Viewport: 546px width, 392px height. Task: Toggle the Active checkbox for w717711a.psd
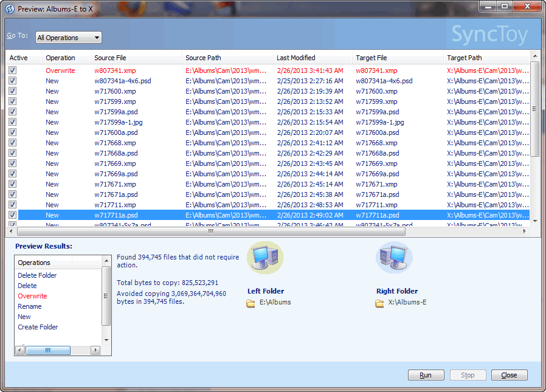pyautogui.click(x=13, y=215)
